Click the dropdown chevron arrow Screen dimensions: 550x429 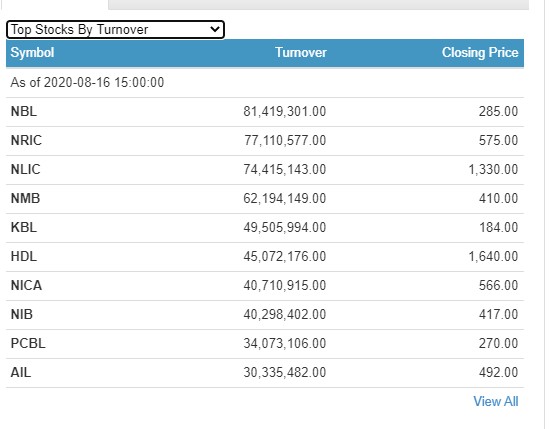click(215, 29)
